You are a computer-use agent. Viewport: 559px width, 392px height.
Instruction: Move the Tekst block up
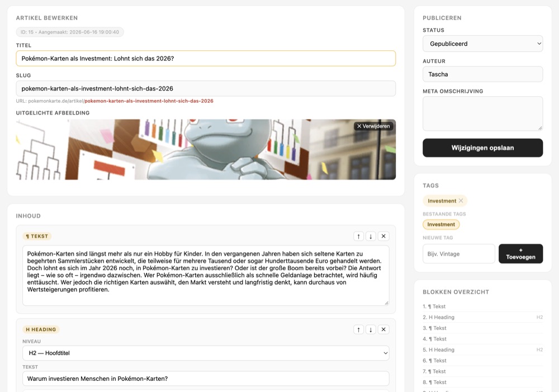click(x=358, y=236)
